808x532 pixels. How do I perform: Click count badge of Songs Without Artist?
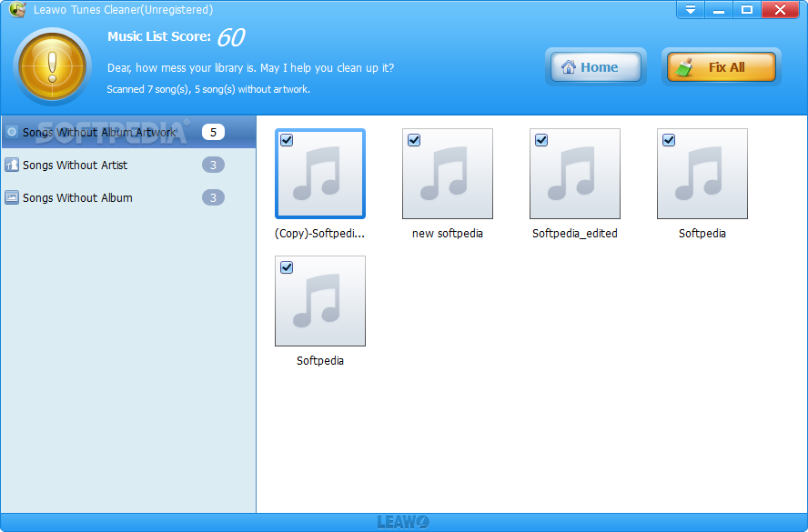pyautogui.click(x=213, y=165)
